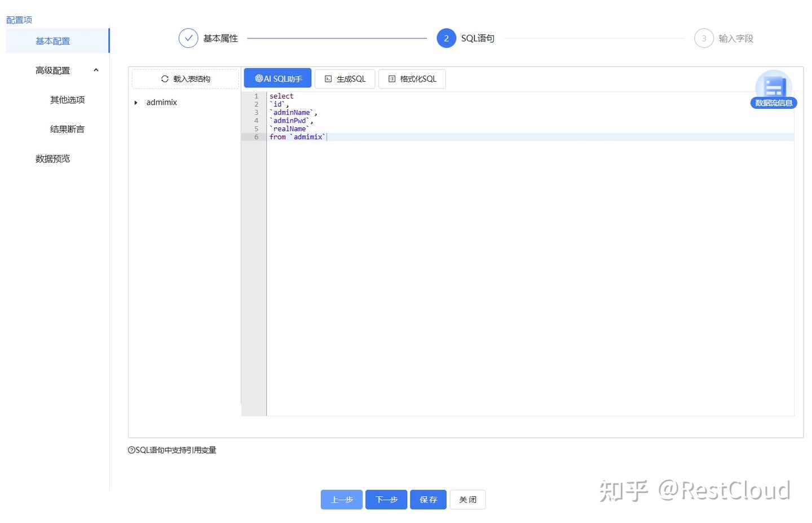Screen dimensions: 812x523
Task: Click the 保存 button
Action: (x=428, y=499)
